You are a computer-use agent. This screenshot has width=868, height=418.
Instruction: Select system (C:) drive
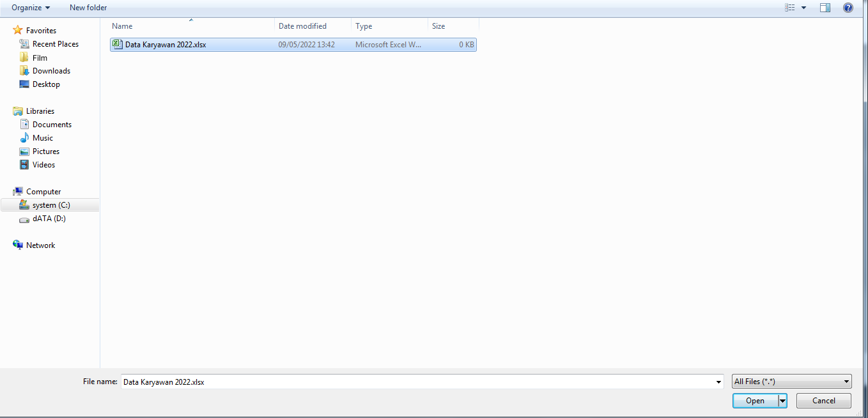[x=51, y=205]
